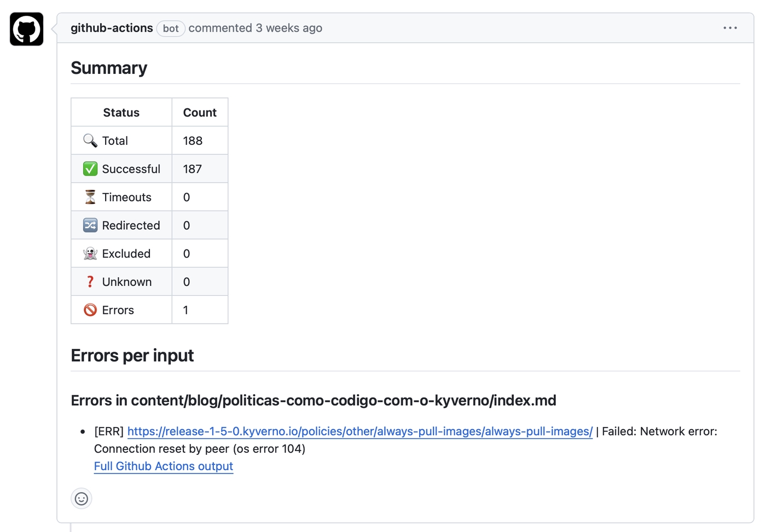This screenshot has width=766, height=532.
Task: Click the red question mark Unknown icon
Action: (90, 282)
